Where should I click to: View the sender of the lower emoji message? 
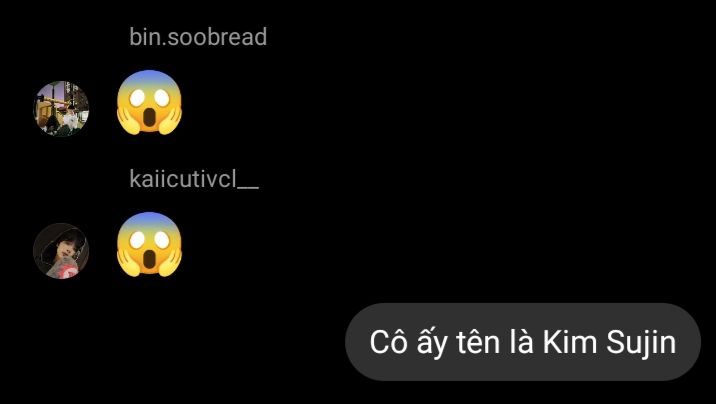click(194, 179)
